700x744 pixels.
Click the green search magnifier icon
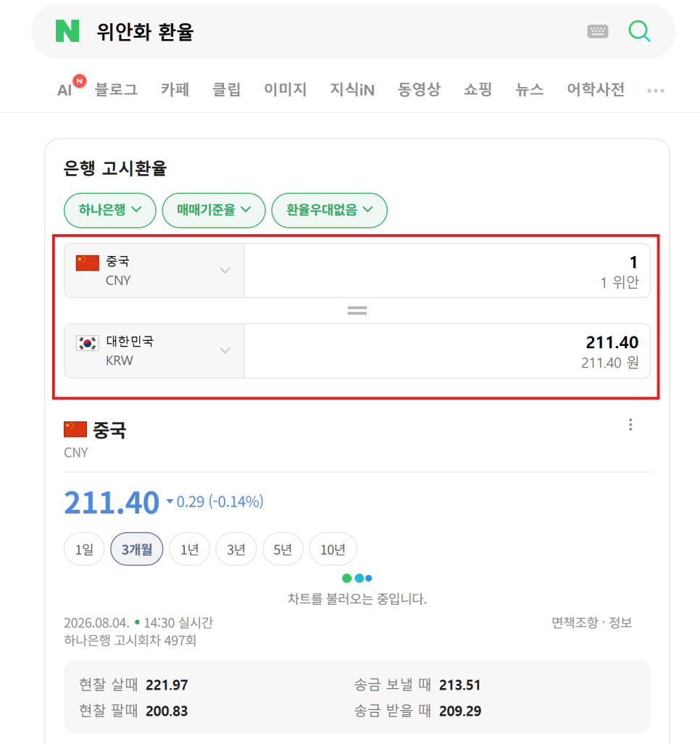639,31
